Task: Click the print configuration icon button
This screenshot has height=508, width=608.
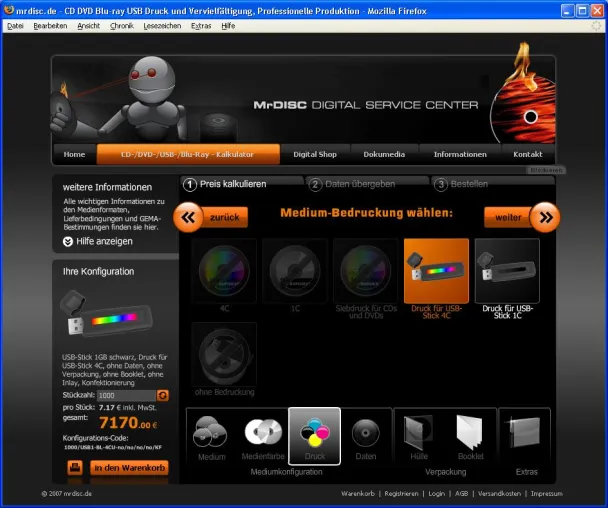Action: point(75,467)
